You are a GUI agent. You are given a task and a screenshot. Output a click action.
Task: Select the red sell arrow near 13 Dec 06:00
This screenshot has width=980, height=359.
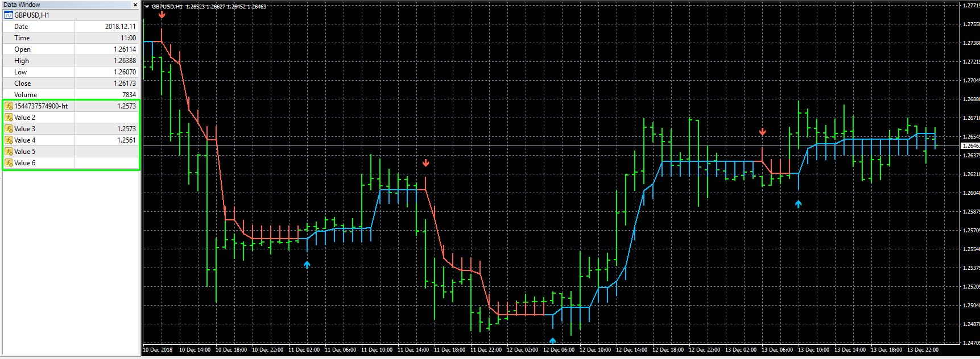coord(763,132)
